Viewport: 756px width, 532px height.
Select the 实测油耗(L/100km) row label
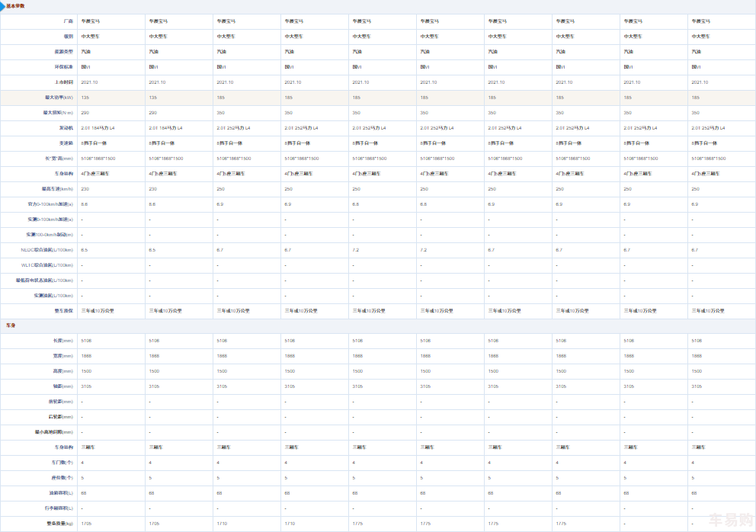pos(53,296)
